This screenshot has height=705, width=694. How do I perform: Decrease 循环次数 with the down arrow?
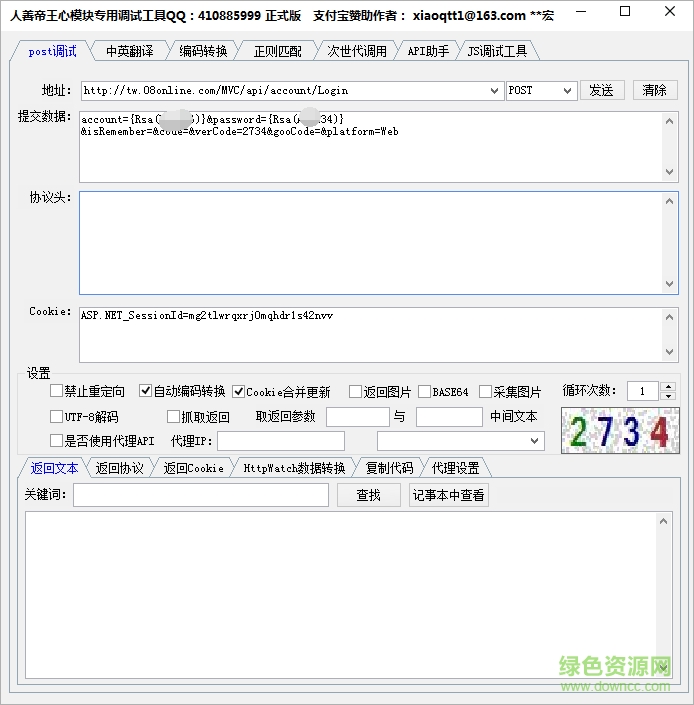[x=669, y=396]
